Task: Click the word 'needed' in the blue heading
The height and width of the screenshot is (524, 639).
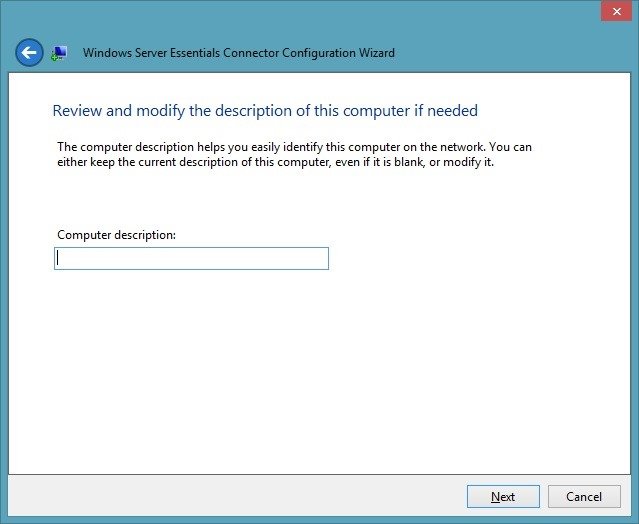Action: click(452, 111)
